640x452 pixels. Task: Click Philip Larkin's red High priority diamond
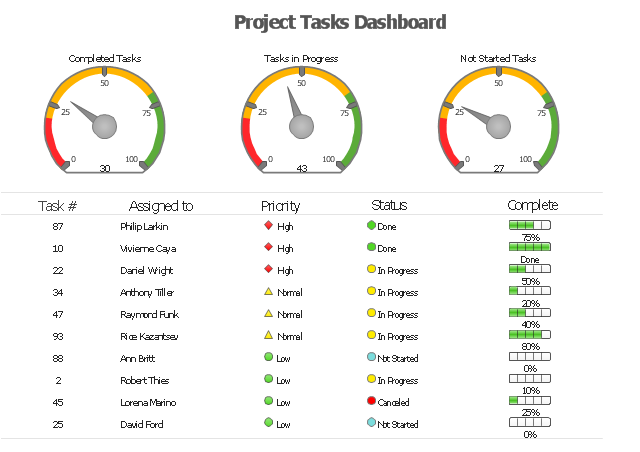click(x=268, y=226)
